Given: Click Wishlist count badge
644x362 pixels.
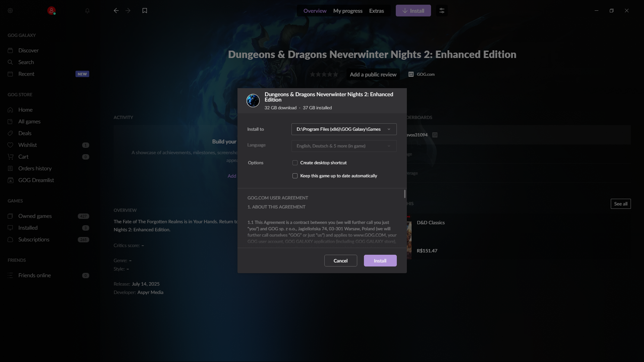Looking at the screenshot, I should (x=86, y=145).
